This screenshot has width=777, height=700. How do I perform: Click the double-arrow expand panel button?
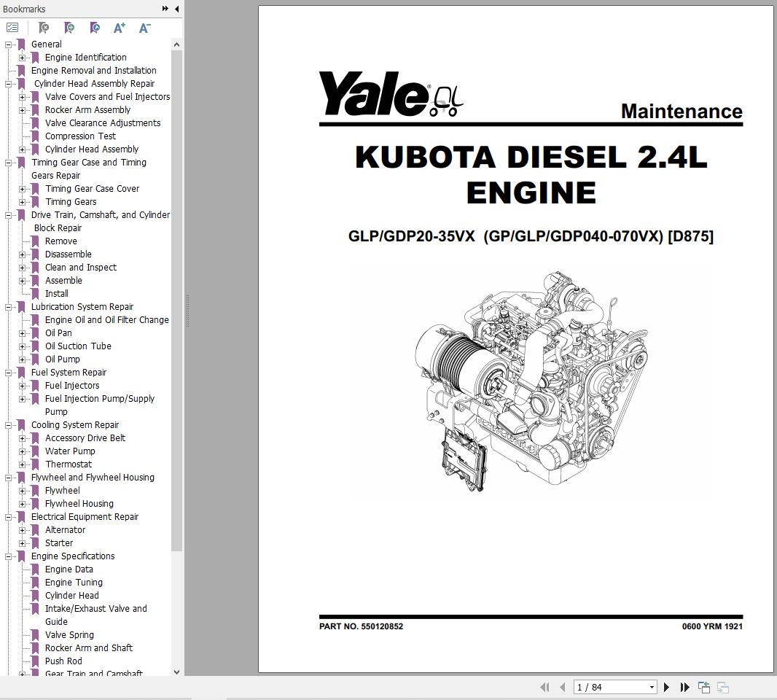coord(165,9)
